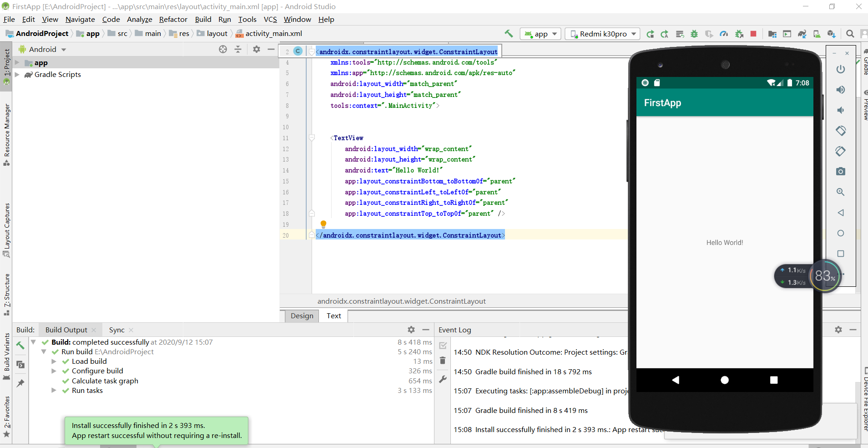This screenshot has height=448, width=868.
Task: Click emulator volume up icon
Action: [841, 90]
